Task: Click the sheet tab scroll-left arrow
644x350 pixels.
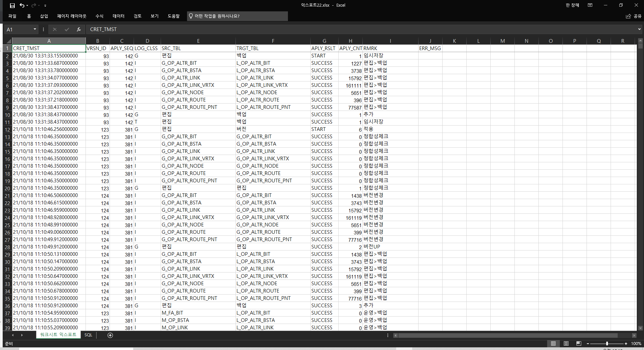Action: point(13,335)
